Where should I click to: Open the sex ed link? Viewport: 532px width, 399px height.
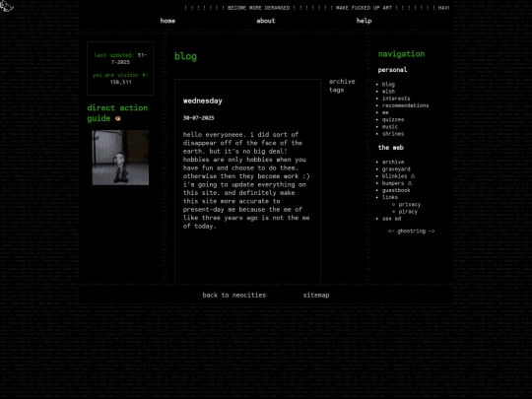(x=391, y=219)
